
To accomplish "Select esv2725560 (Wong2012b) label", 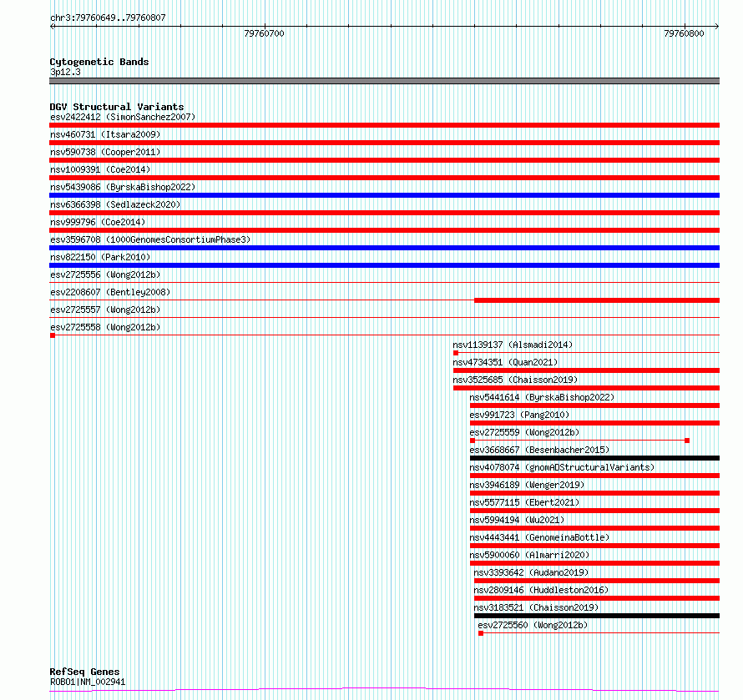I will coord(533,625).
